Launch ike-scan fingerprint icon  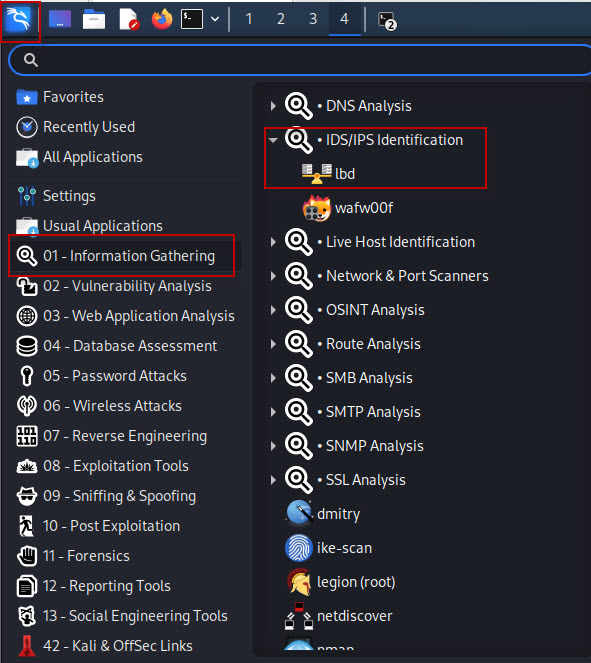(298, 548)
